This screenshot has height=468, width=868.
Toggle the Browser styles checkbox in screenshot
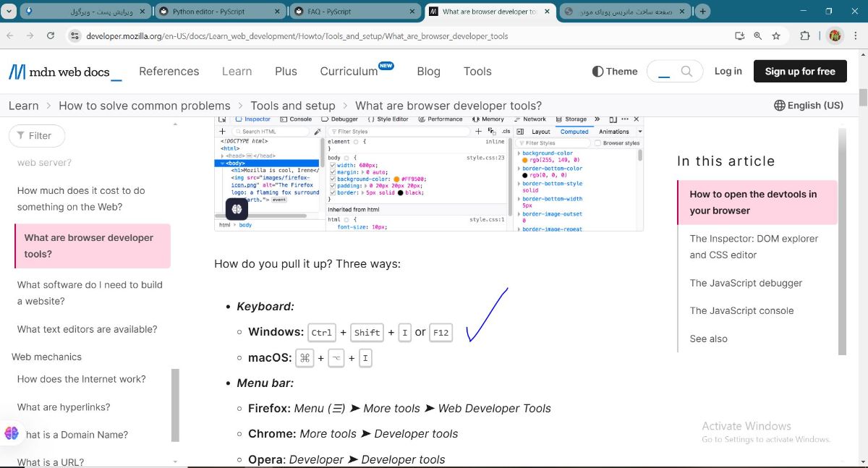[598, 143]
